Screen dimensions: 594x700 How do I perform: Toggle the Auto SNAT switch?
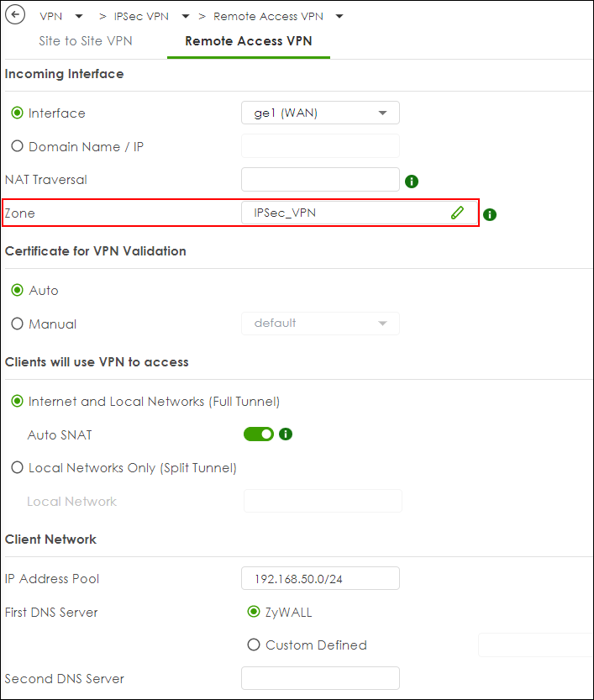click(x=259, y=434)
